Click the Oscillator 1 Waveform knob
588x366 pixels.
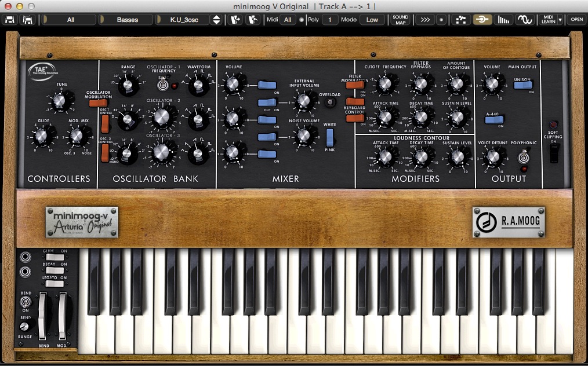click(198, 85)
